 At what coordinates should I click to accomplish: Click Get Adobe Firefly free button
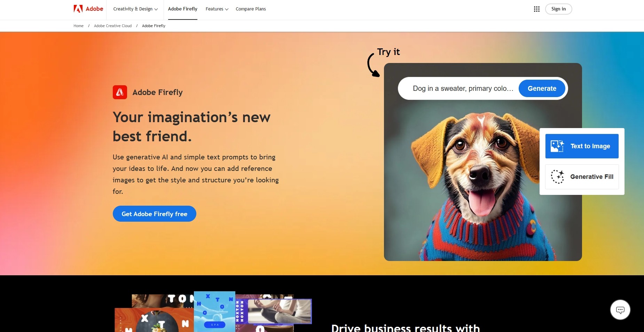[154, 214]
